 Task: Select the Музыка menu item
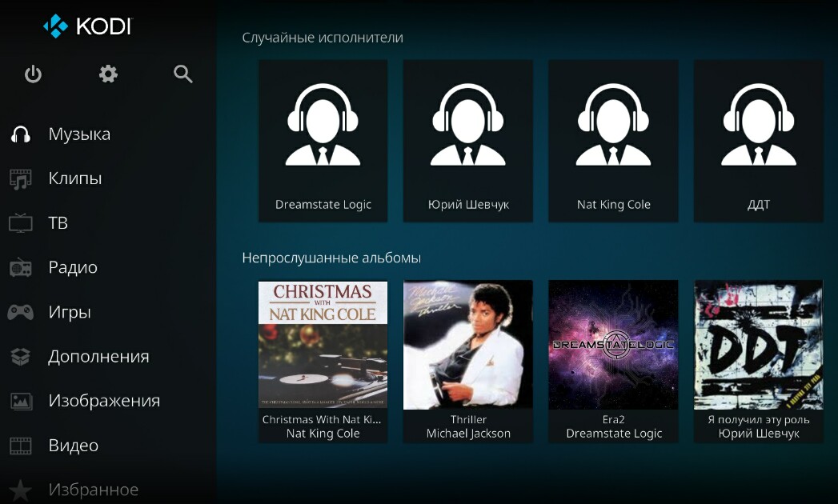click(x=79, y=134)
